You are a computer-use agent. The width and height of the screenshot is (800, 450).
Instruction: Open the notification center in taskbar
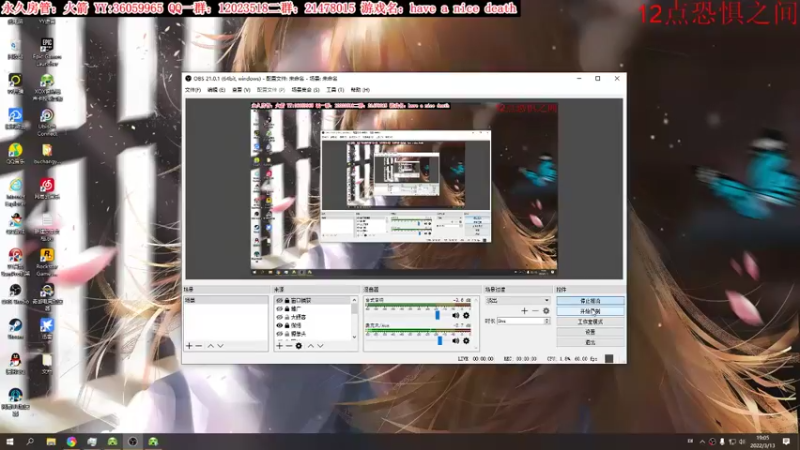coord(786,441)
